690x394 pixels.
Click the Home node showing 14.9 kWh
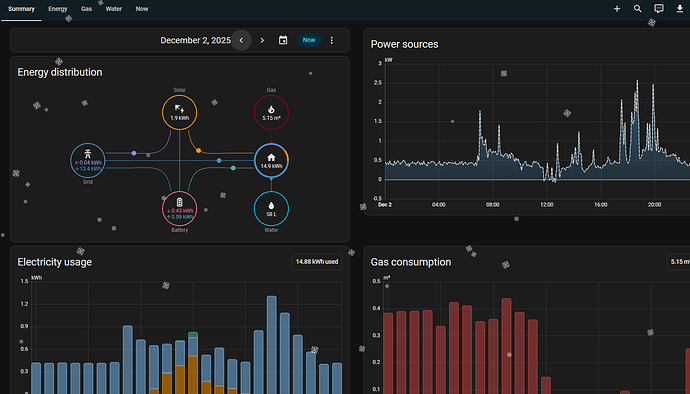point(271,161)
